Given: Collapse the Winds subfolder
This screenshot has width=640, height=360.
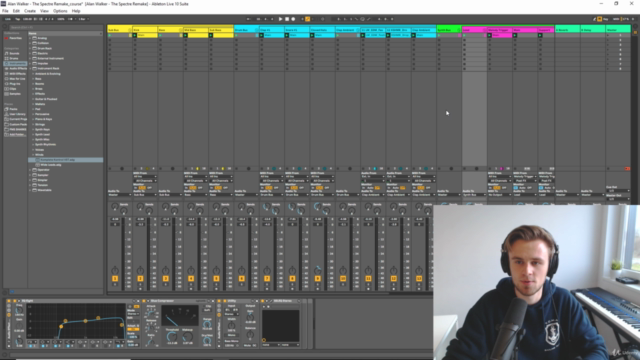Looking at the screenshot, I should click(33, 155).
